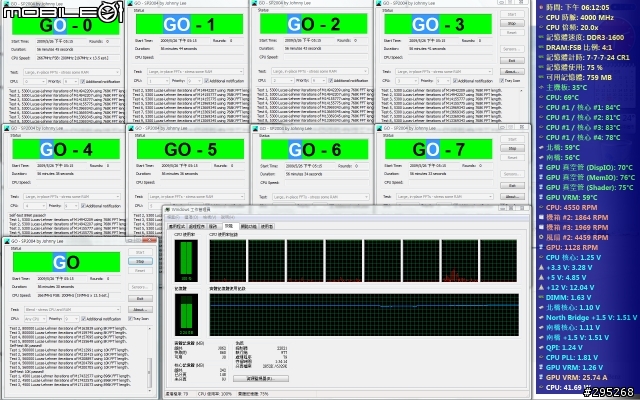
Task: Click the icon beside core #1 84°C entry
Action: [541, 107]
